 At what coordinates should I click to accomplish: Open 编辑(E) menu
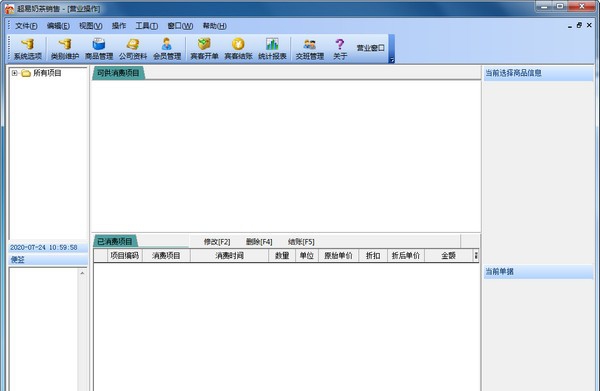tap(58, 26)
